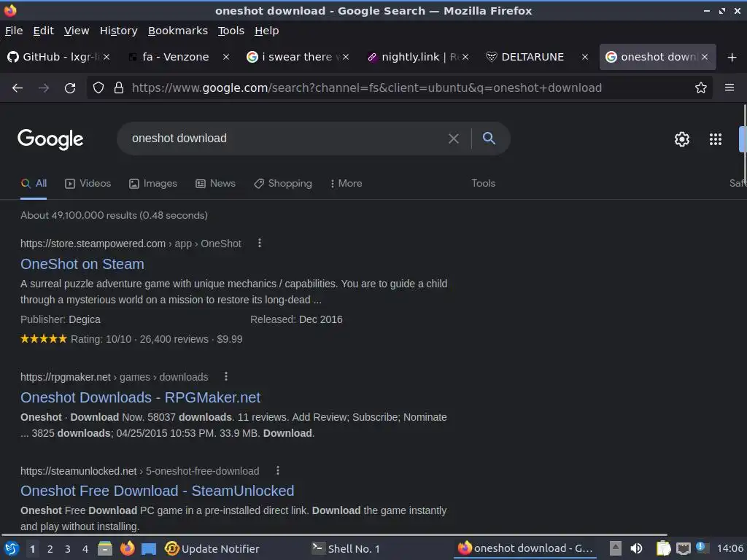
Task: Open the Google apps grid
Action: pyautogui.click(x=715, y=139)
